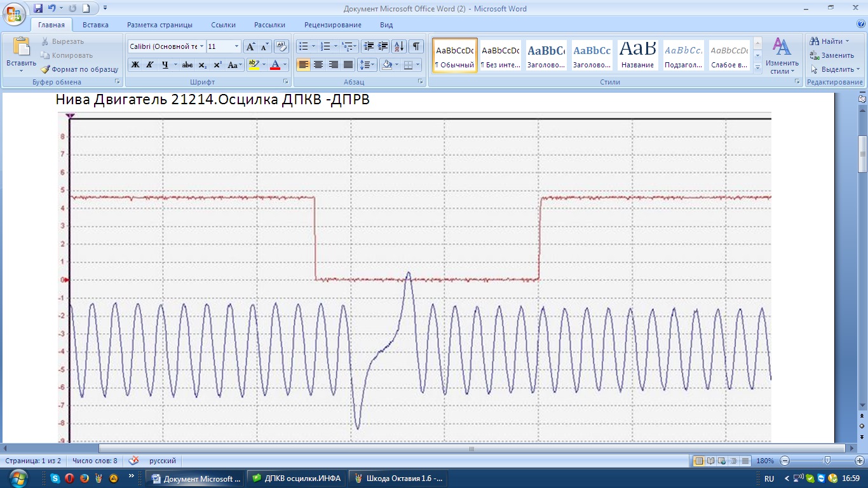Image resolution: width=868 pixels, height=488 pixels.
Task: Increase font size with grow font
Action: [x=250, y=46]
